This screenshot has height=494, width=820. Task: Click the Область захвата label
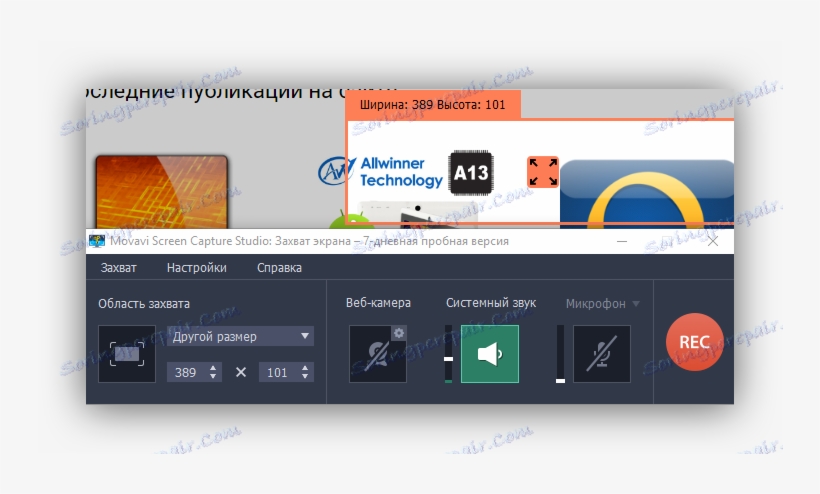point(144,304)
